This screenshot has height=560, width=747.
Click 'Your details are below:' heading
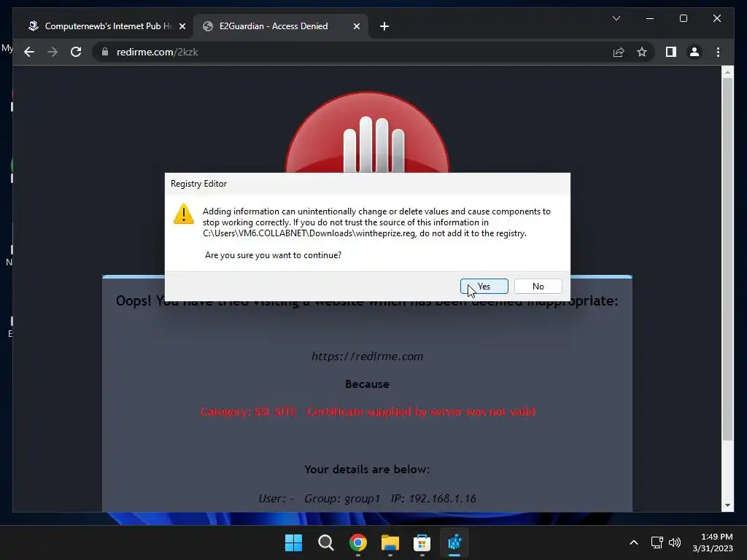367,469
